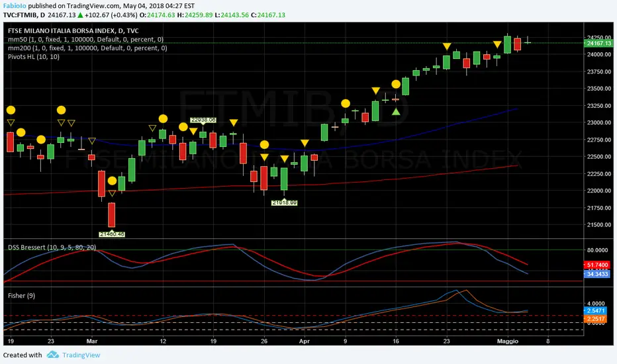The width and height of the screenshot is (617, 364).
Task: Click the red DSS value tag 51.7400
Action: (x=597, y=265)
